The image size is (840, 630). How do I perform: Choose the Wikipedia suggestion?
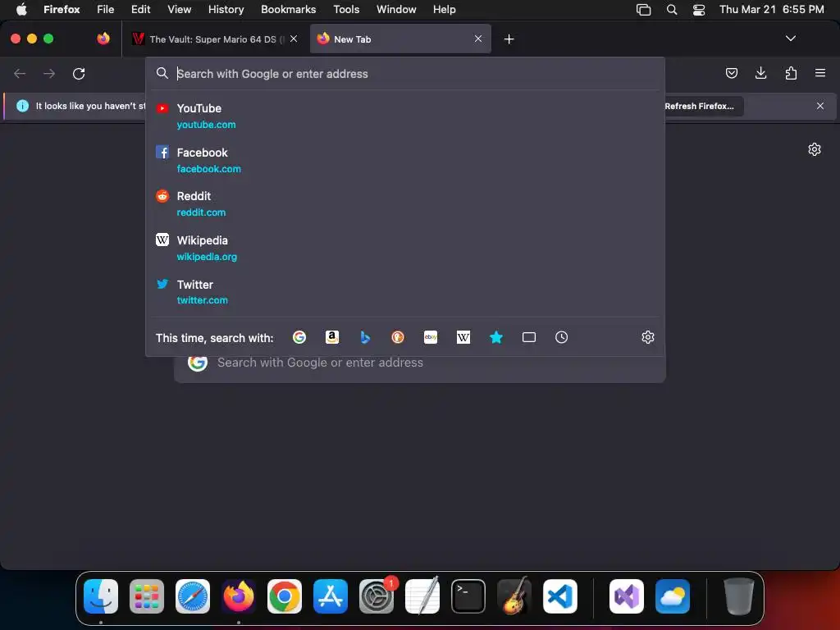(405, 248)
